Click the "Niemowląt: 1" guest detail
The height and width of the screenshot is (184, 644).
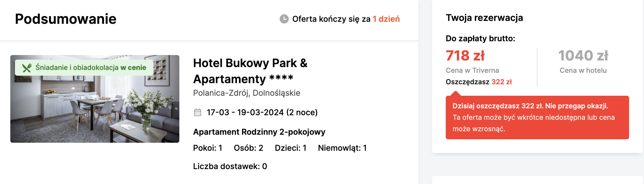pyautogui.click(x=342, y=148)
